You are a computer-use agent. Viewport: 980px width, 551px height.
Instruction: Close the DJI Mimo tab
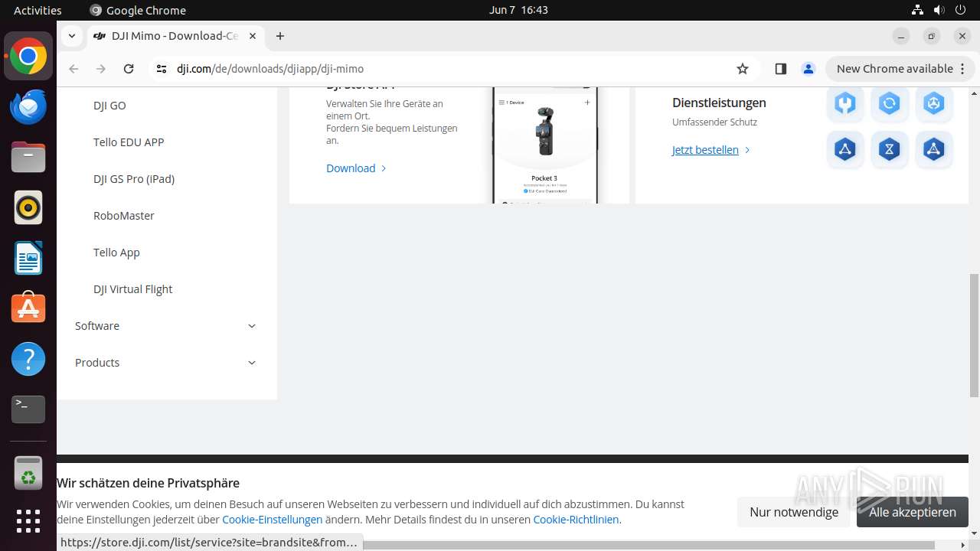coord(252,36)
